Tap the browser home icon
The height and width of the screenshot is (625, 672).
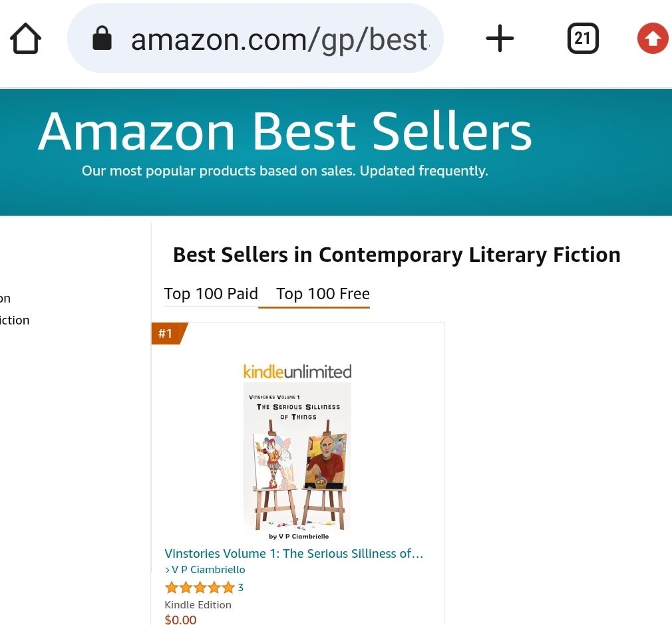click(x=26, y=39)
